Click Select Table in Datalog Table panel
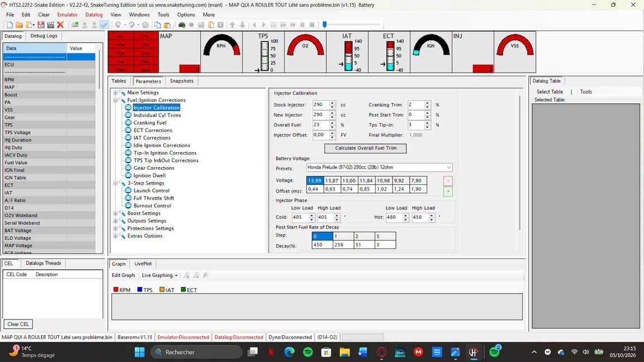Image resolution: width=644 pixels, height=362 pixels. pos(550,92)
